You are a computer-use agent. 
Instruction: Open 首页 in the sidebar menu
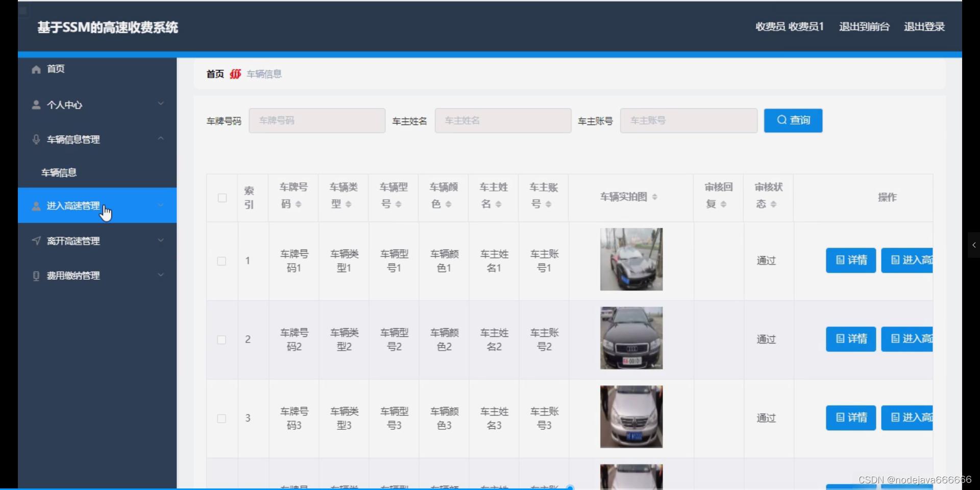click(97, 69)
